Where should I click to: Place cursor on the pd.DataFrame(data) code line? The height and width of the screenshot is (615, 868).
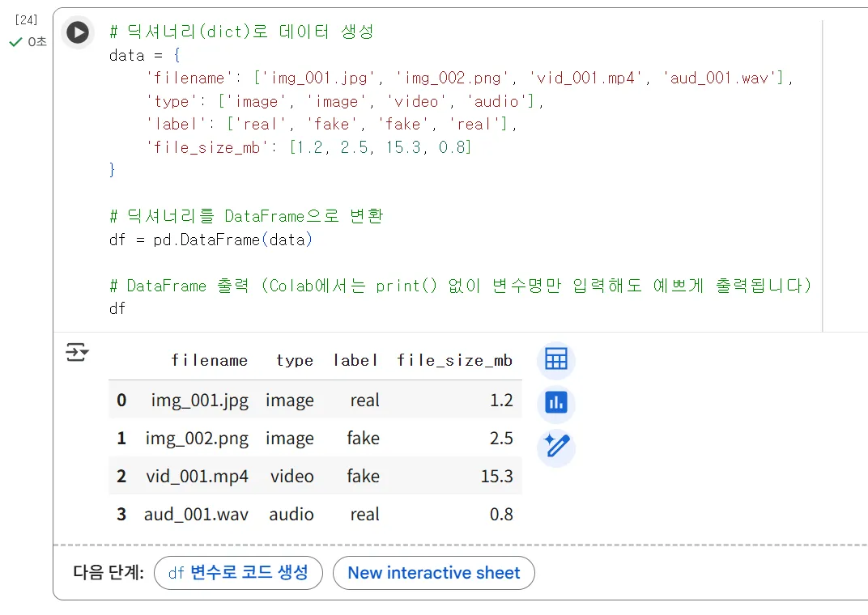(211, 240)
